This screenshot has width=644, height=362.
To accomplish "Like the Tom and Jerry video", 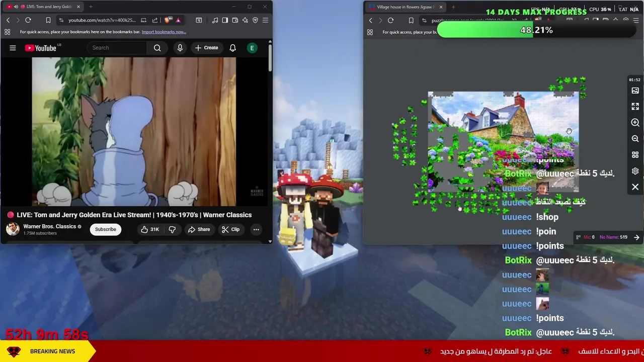I will (149, 229).
